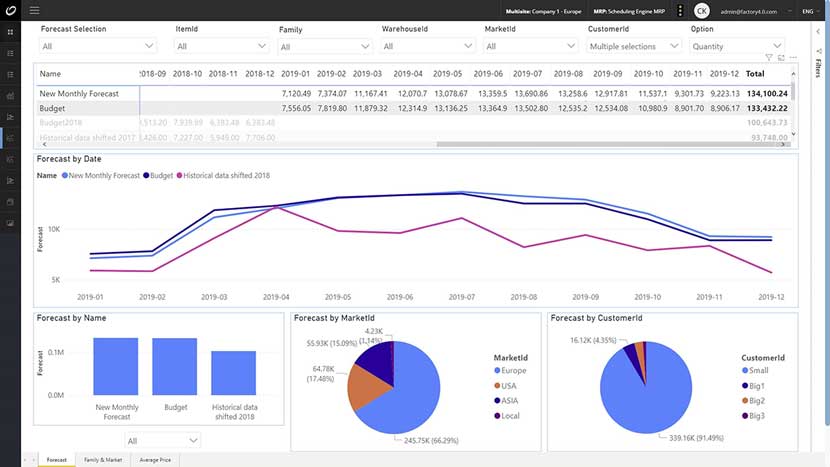Click the 2019-06 table column header
Screen dimensions: 830x467
(488, 74)
